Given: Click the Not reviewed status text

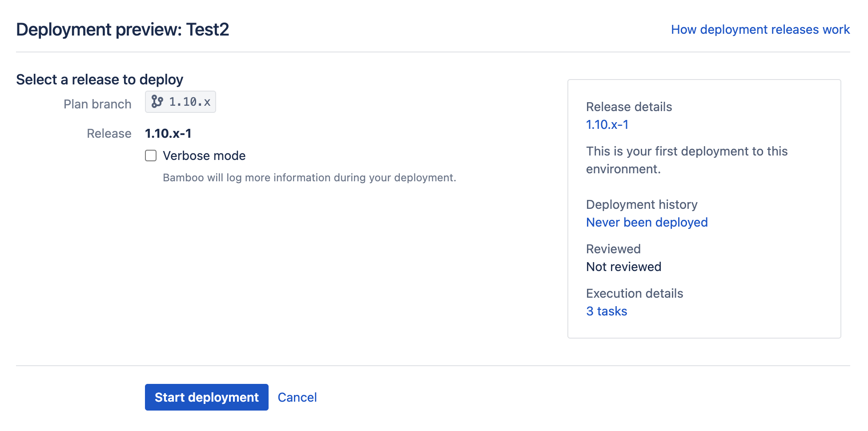Looking at the screenshot, I should (623, 267).
